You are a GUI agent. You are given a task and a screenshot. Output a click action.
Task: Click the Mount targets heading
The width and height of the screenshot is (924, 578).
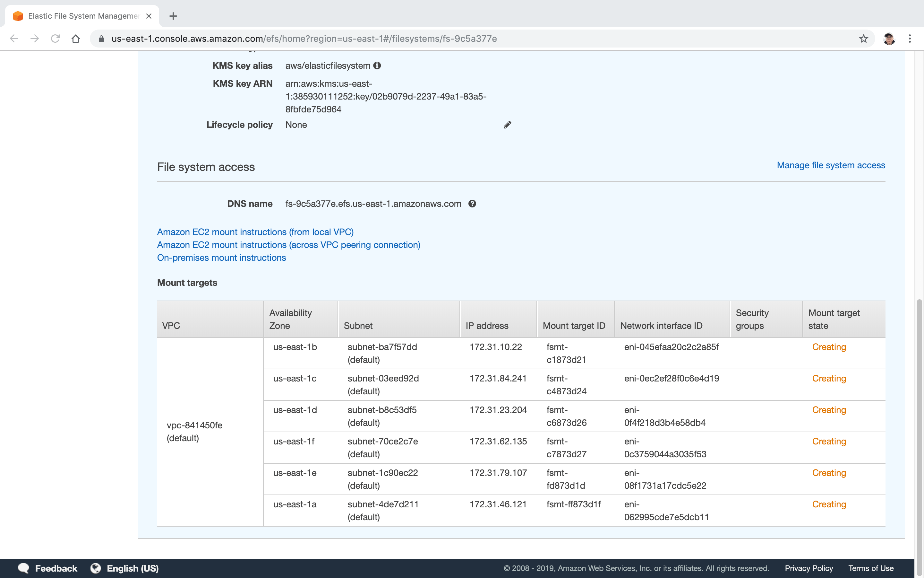coord(187,283)
